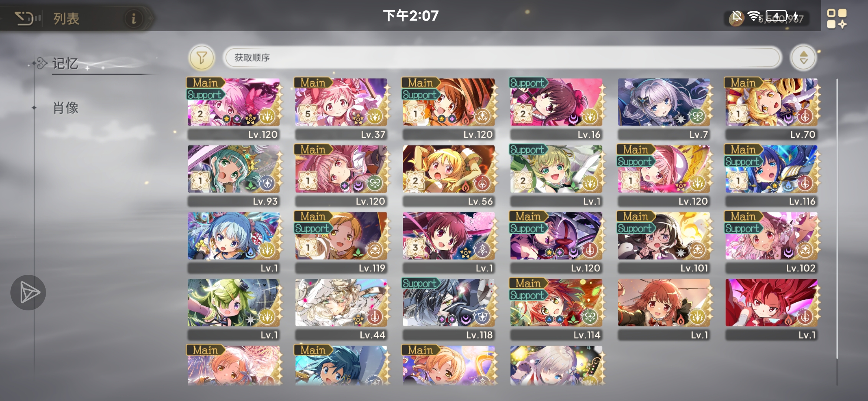Image resolution: width=868 pixels, height=401 pixels.
Task: Pick the Lv.44 white-dressed girl card
Action: tap(341, 309)
